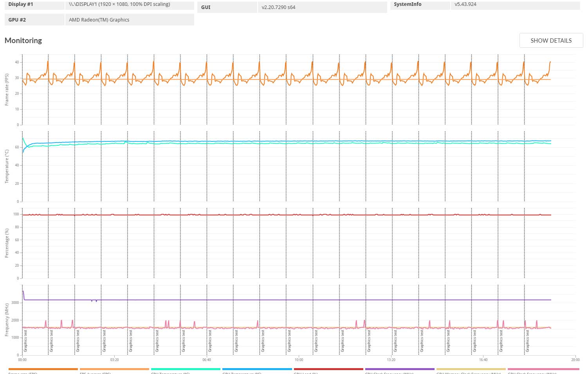Toggle the pink GPU Clock Frequency legend bar
Image resolution: width=588 pixels, height=374 pixels.
coord(543,369)
